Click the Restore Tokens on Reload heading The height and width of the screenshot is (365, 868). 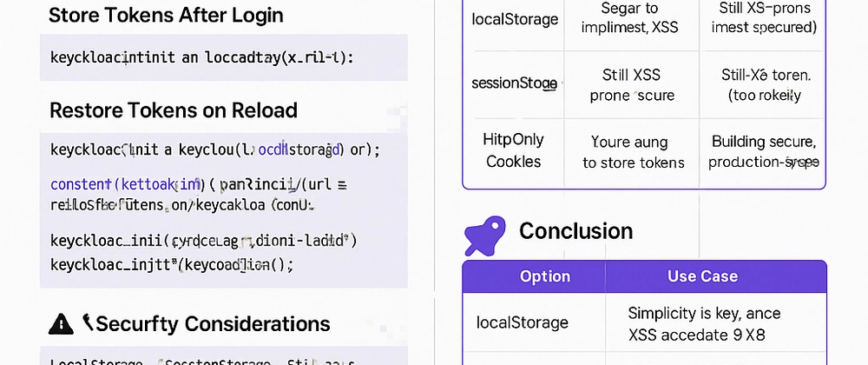point(174,110)
